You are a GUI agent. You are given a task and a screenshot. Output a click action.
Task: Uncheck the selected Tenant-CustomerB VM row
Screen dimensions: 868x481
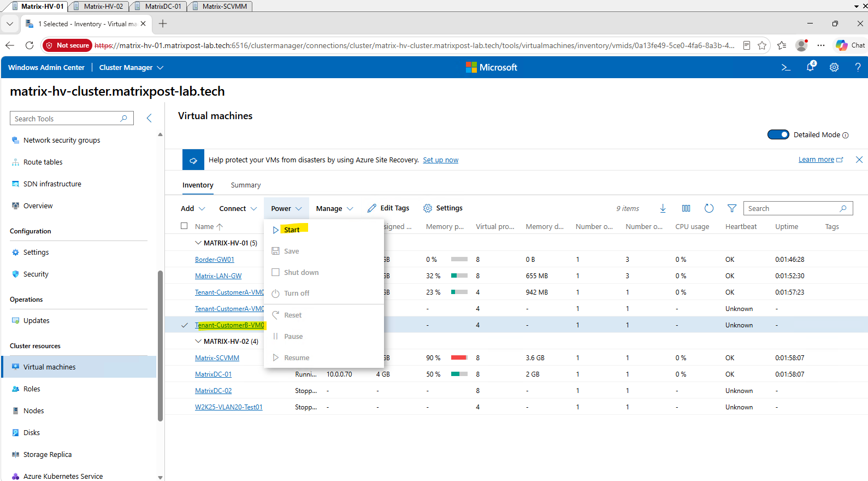tap(185, 325)
